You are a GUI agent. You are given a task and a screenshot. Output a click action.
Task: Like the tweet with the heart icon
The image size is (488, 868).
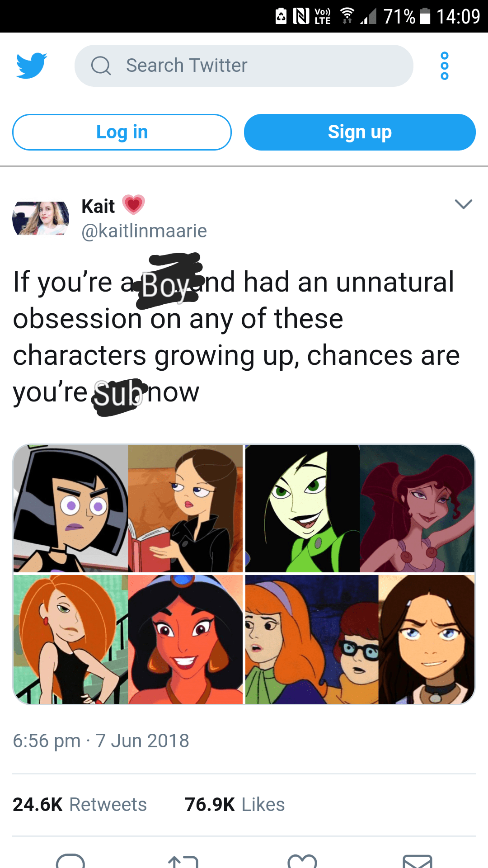(302, 861)
